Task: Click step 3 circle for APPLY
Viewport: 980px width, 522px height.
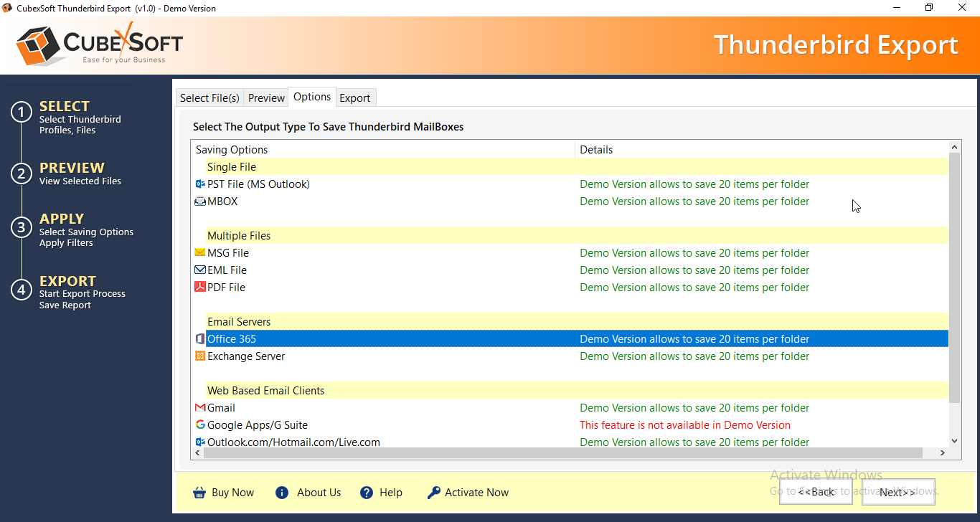Action: pos(22,228)
